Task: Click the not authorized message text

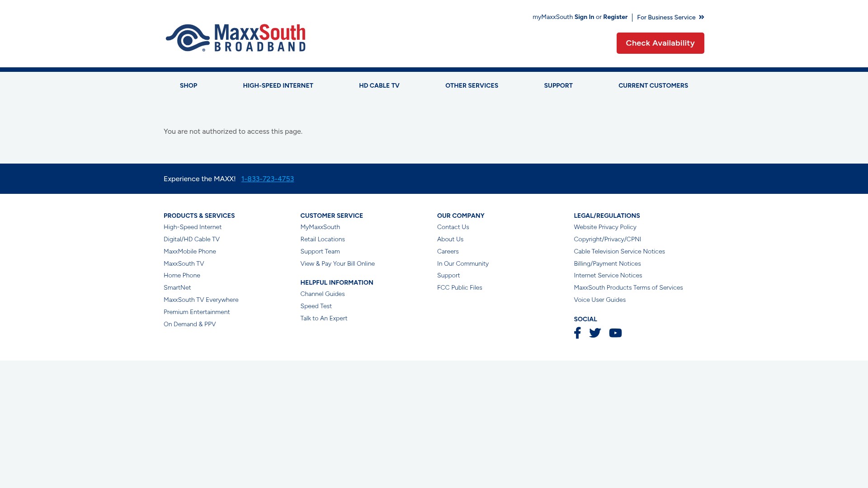Action: [233, 131]
